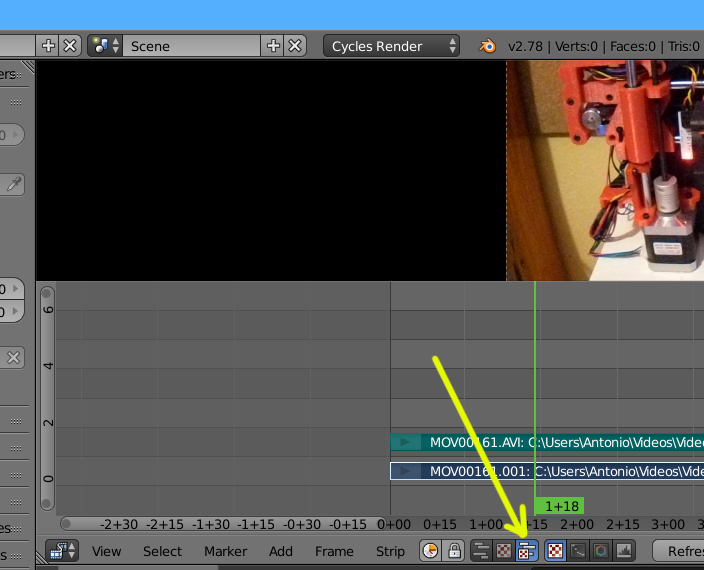Set display mode to Histogram
The width and height of the screenshot is (704, 570).
[x=624, y=551]
